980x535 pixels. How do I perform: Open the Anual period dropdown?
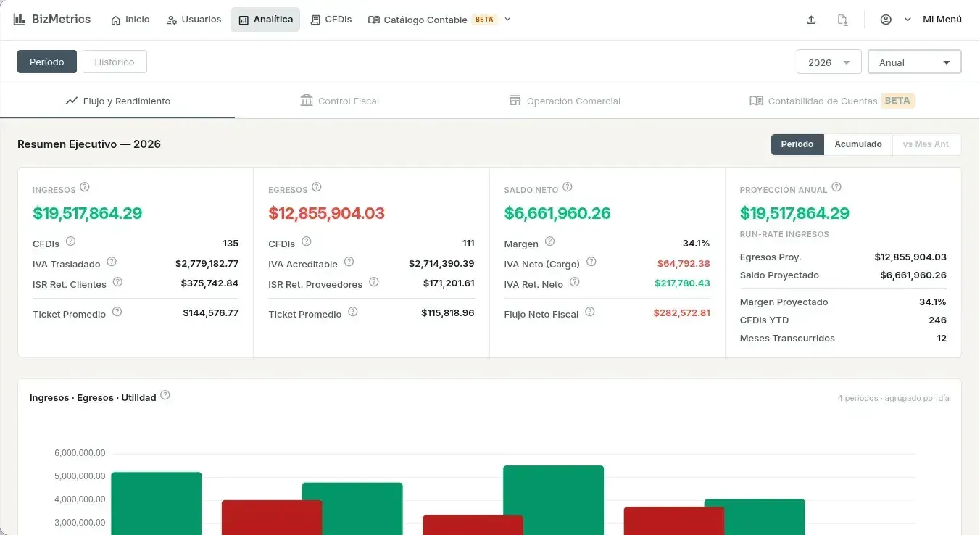[915, 62]
